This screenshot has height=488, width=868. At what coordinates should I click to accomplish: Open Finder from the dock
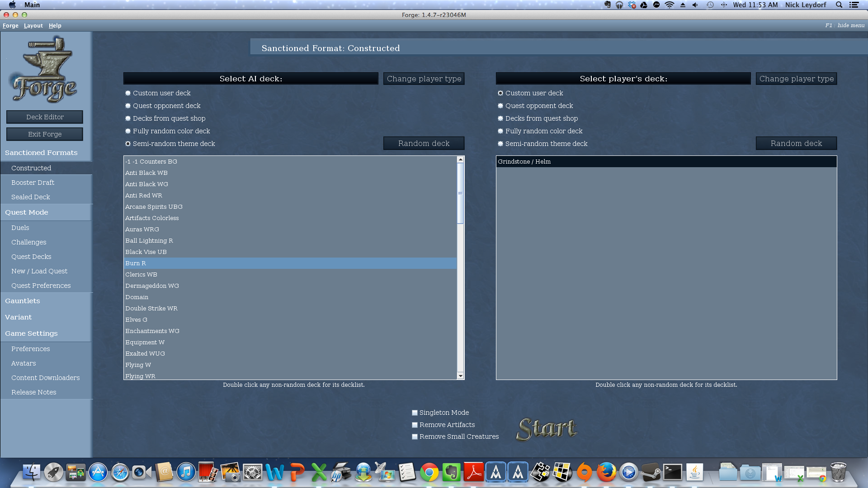(32, 472)
